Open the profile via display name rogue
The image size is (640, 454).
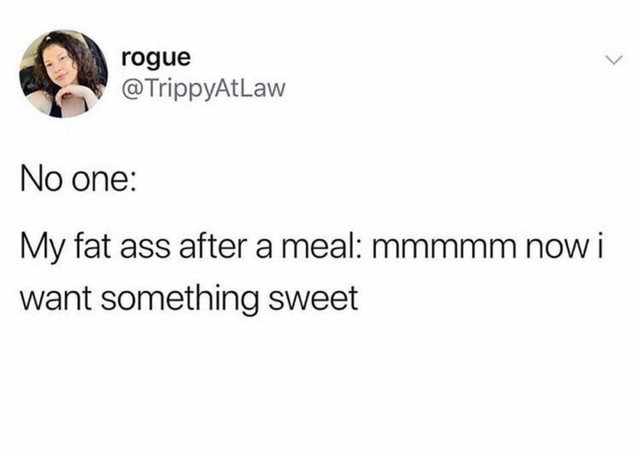156,58
